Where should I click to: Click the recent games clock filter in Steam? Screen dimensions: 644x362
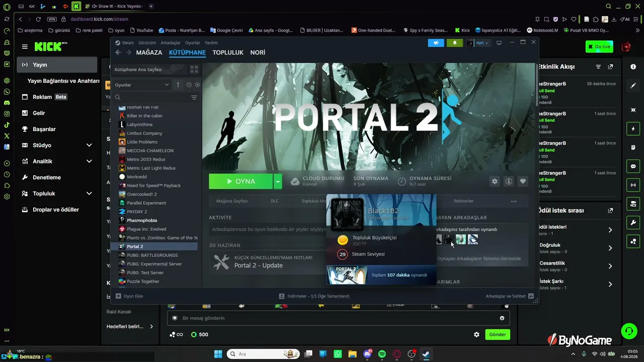189,85
